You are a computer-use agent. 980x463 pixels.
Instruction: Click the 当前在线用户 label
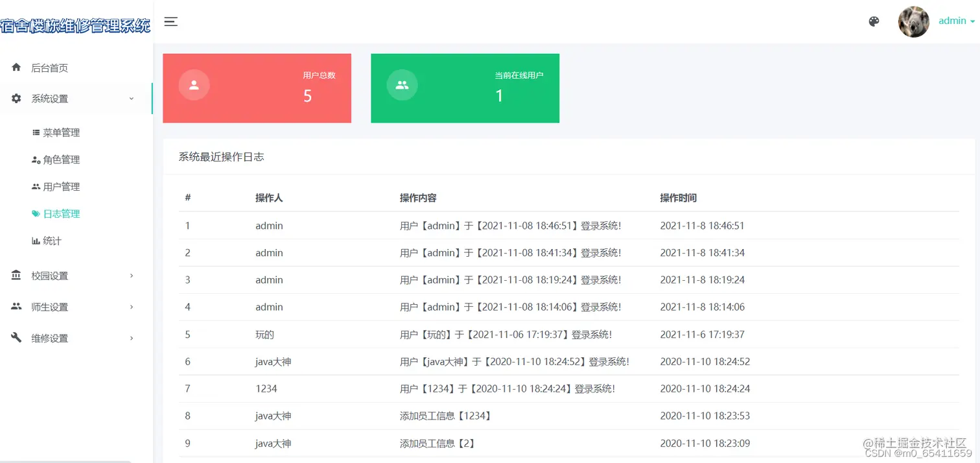[519, 75]
